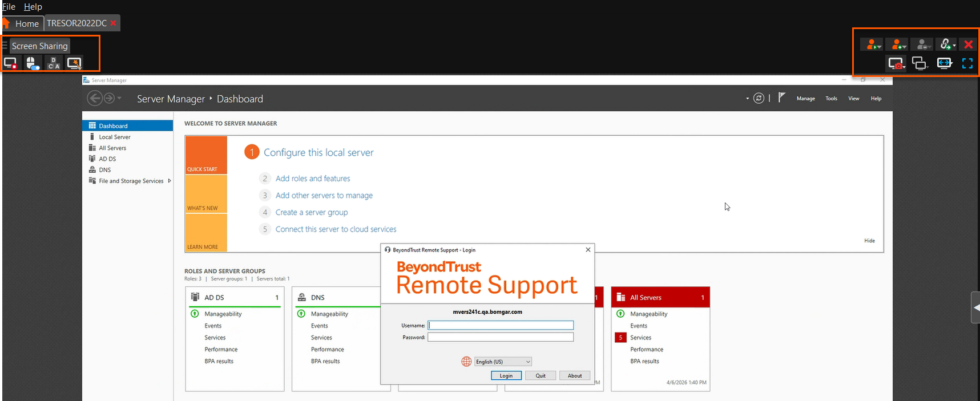Image resolution: width=980 pixels, height=401 pixels.
Task: Click Add other servers to manage link
Action: click(324, 195)
